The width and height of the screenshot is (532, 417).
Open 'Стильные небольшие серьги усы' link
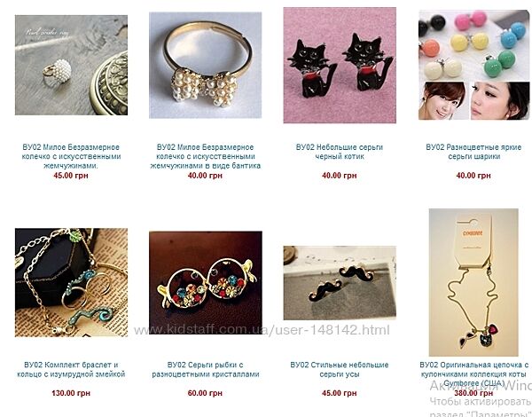tap(340, 369)
